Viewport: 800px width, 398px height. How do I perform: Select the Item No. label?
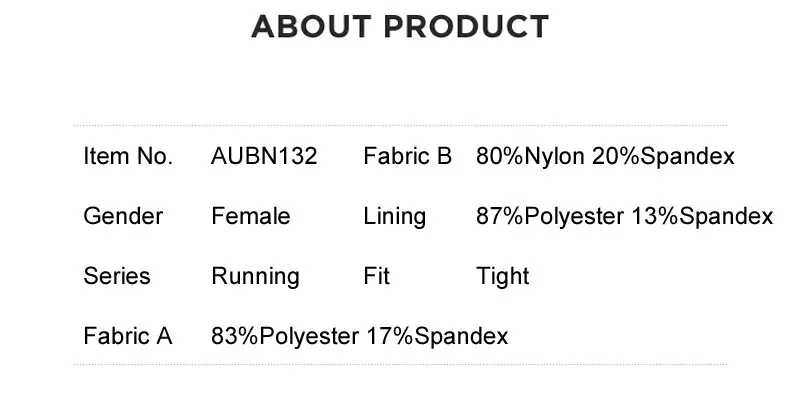[x=128, y=156]
